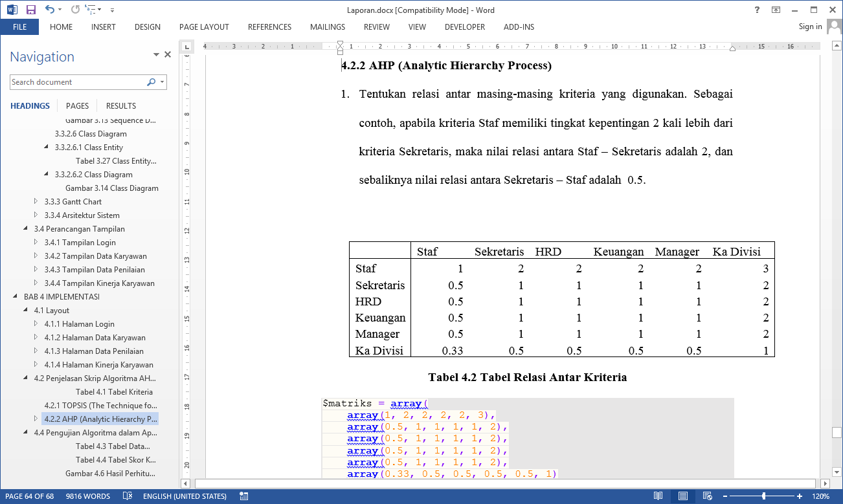
Task: Open Word Help question mark icon
Action: point(757,10)
